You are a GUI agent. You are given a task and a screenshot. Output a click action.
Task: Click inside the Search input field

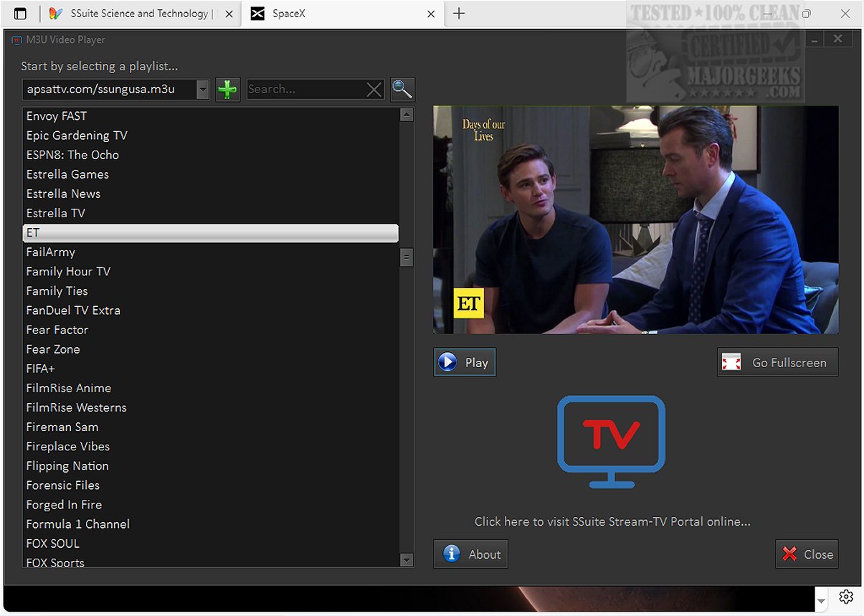click(x=306, y=90)
